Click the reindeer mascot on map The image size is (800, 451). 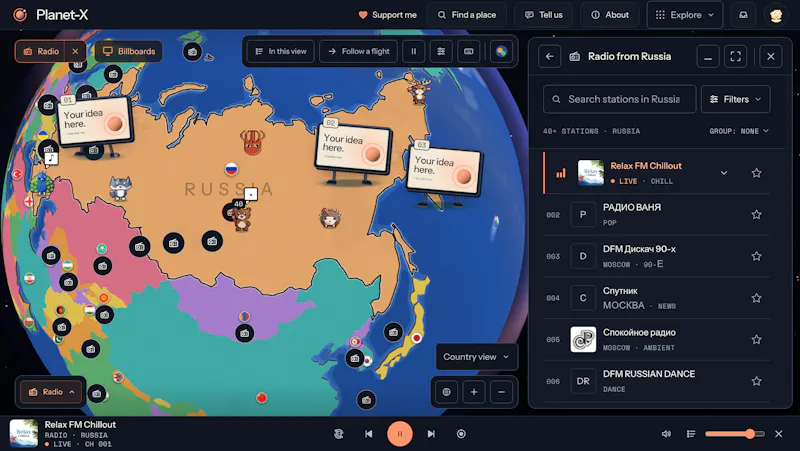(418, 91)
